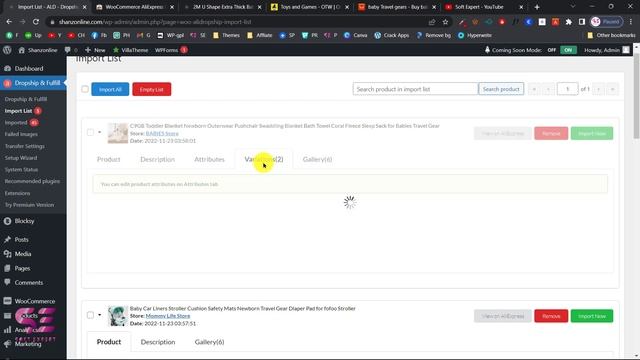Image resolution: width=640 pixels, height=360 pixels.
Task: Click Remove for Baby Car Liners product
Action: (551, 316)
